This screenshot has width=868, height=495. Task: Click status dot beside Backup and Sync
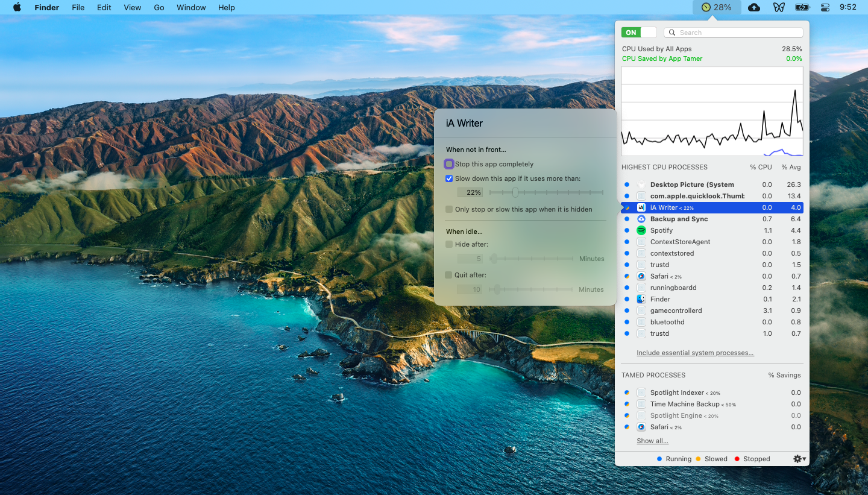pos(627,219)
